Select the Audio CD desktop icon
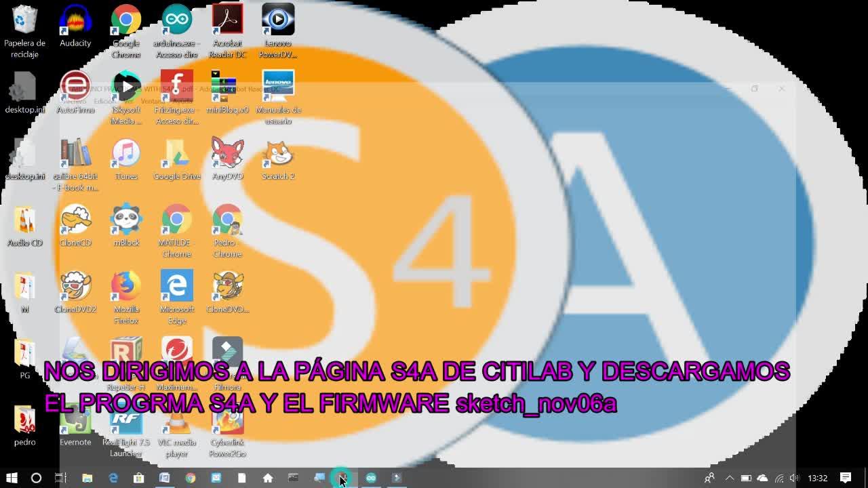Viewport: 868px width, 488px height. tap(24, 226)
